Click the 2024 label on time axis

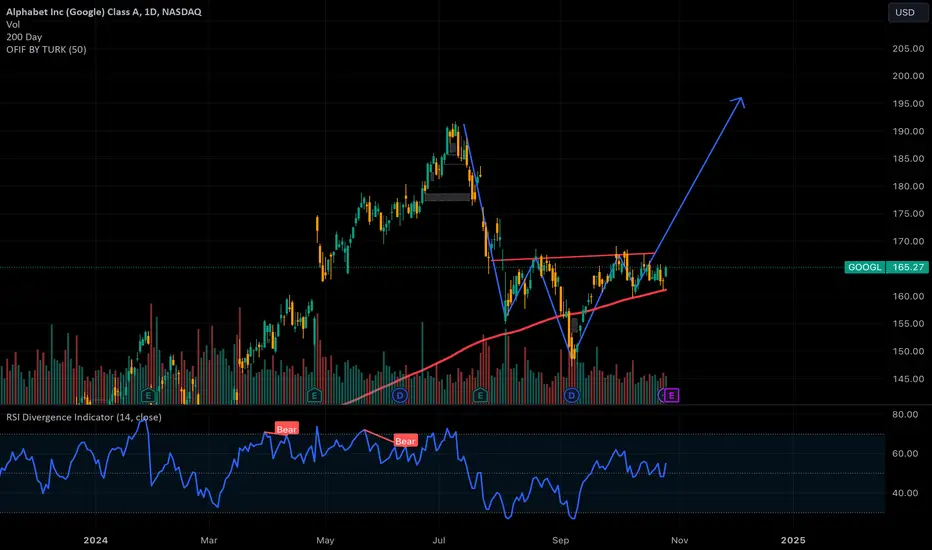(96, 540)
